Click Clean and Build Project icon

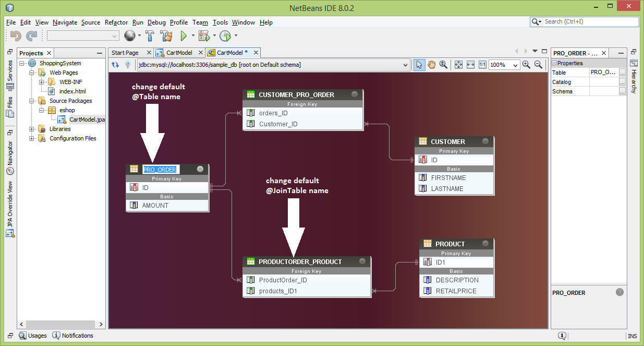coord(166,36)
